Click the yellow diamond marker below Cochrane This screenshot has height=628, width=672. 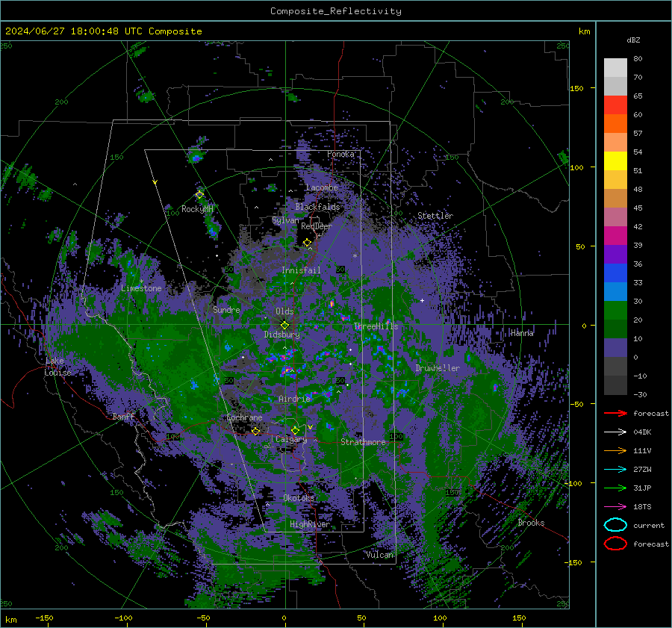255,431
